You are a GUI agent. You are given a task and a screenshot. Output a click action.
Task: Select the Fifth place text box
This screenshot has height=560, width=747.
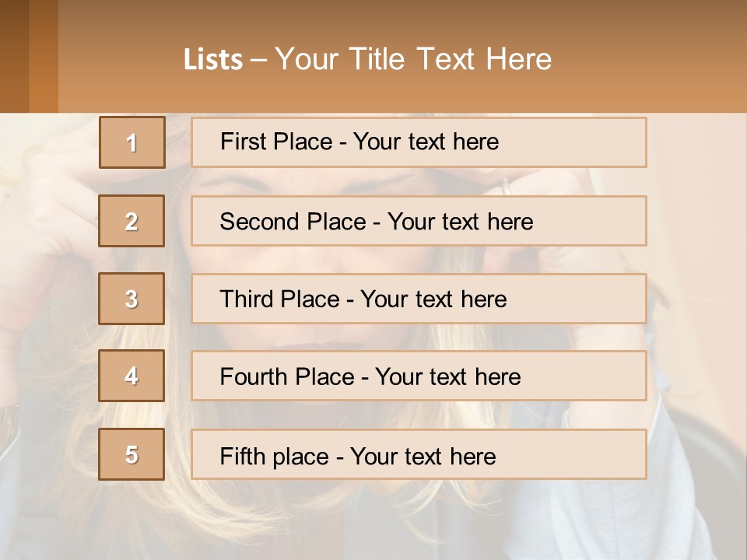[x=419, y=454]
